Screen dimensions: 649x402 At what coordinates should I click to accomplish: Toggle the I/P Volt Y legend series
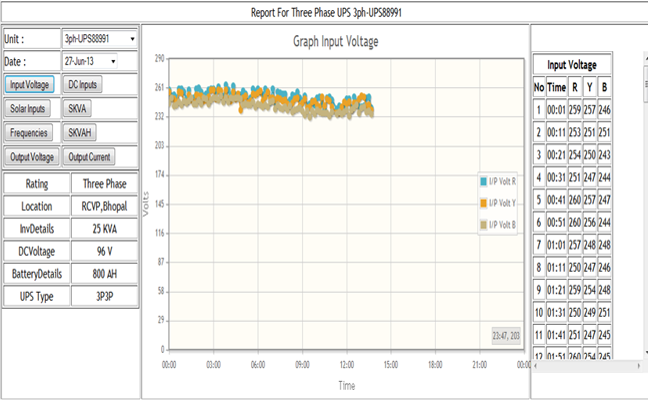(x=501, y=203)
